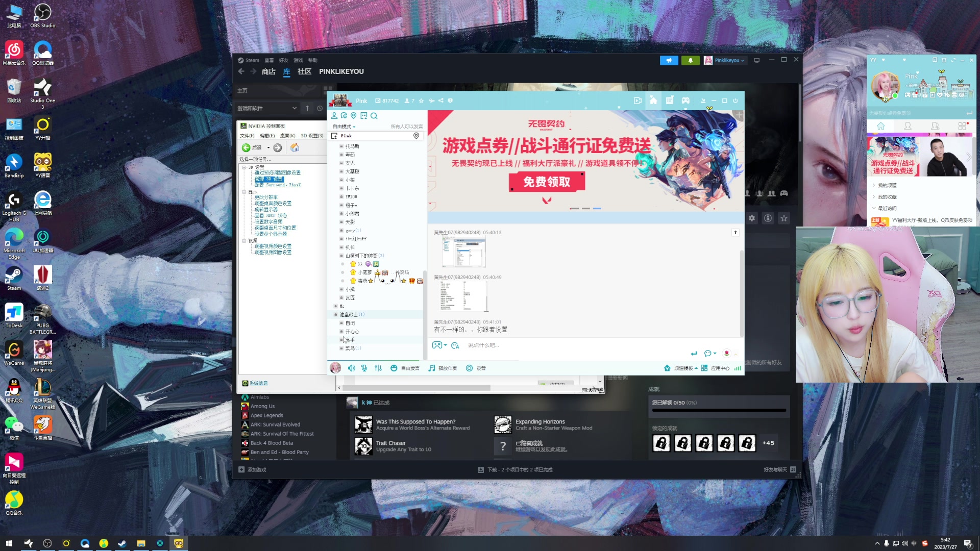Open the search magnifier above channel list
This screenshot has width=980, height=551.
tap(374, 116)
